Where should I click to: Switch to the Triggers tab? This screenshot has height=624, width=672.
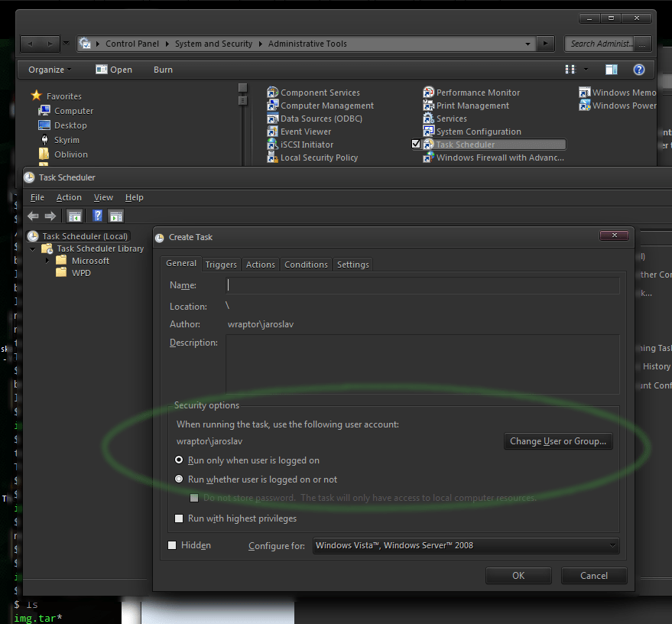click(x=221, y=265)
